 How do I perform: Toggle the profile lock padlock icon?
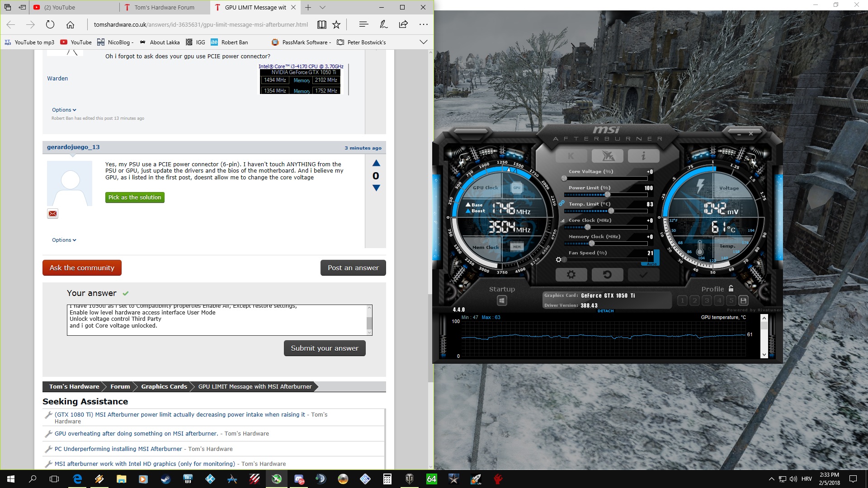[731, 289]
